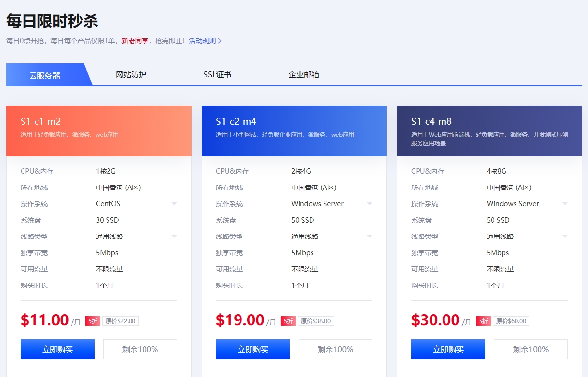Click 立即购买 for the S1-c2-m4 plan
This screenshot has height=377, width=588.
[x=253, y=349]
